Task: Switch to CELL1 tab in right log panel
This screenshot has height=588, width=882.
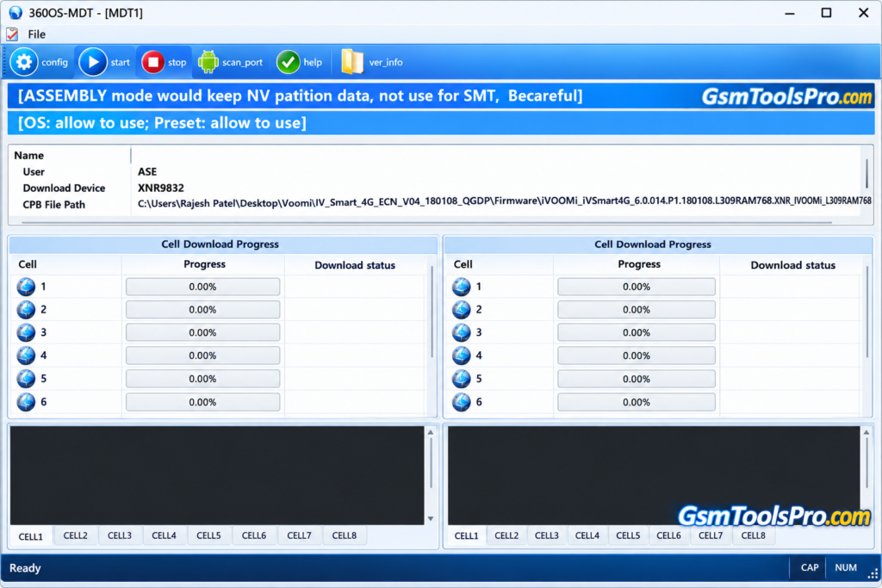Action: 466,536
